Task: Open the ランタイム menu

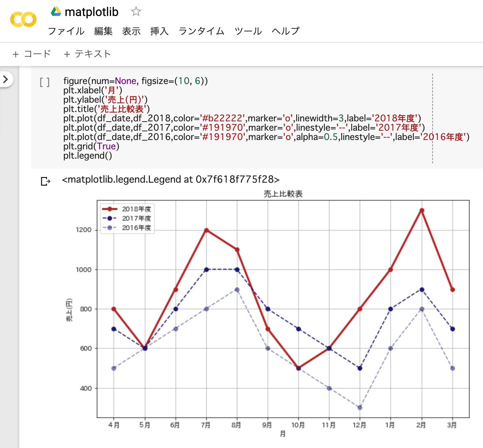Action: tap(201, 31)
